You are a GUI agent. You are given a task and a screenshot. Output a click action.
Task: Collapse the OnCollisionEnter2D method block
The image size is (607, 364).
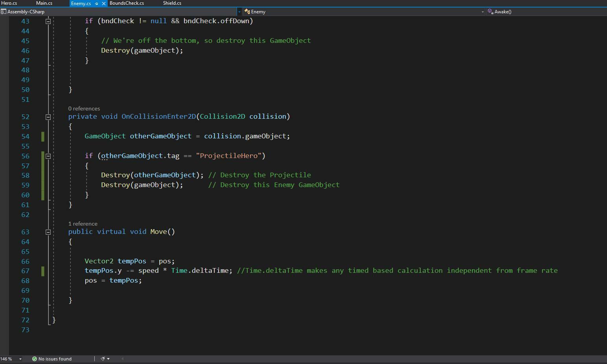(x=48, y=117)
